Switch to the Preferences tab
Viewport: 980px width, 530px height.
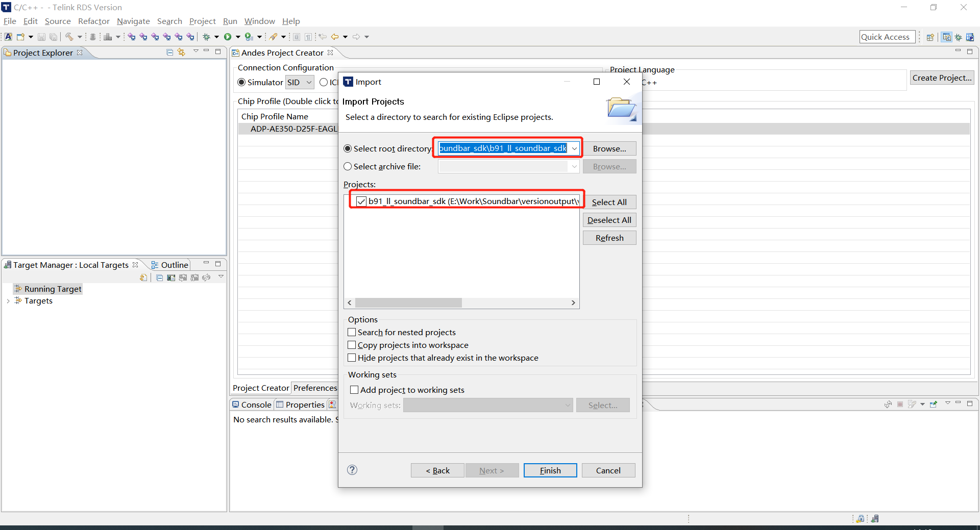tap(315, 388)
